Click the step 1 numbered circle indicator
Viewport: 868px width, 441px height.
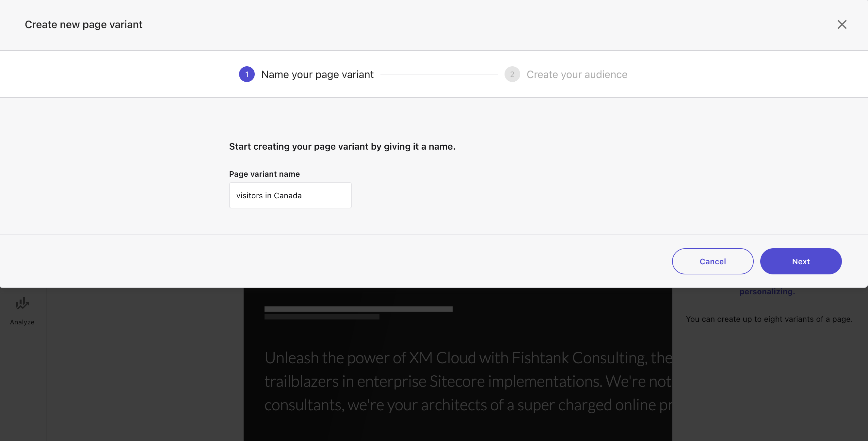tap(246, 74)
